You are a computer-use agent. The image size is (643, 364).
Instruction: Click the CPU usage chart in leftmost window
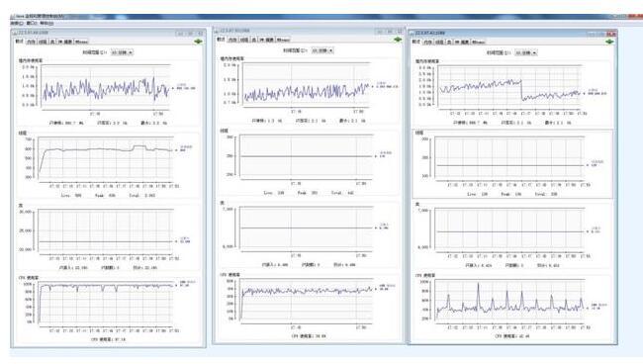106,304
